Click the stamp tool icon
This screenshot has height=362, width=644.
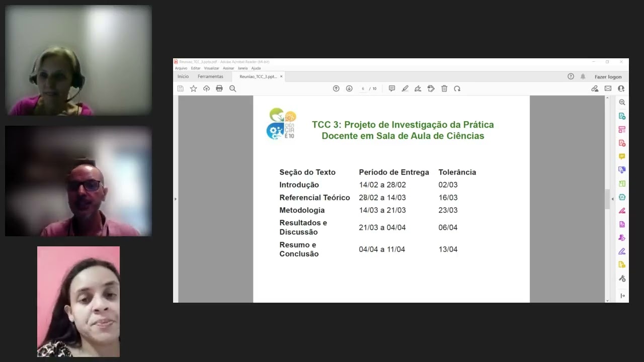point(431,88)
